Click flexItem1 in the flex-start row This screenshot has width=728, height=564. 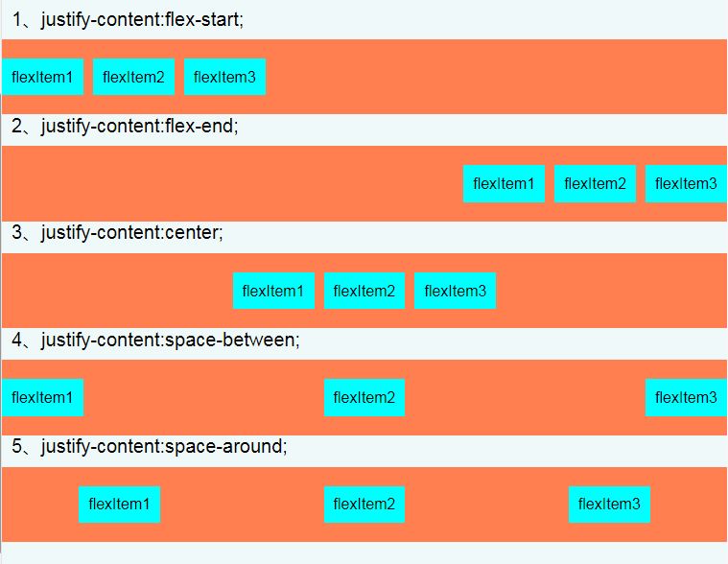42,77
